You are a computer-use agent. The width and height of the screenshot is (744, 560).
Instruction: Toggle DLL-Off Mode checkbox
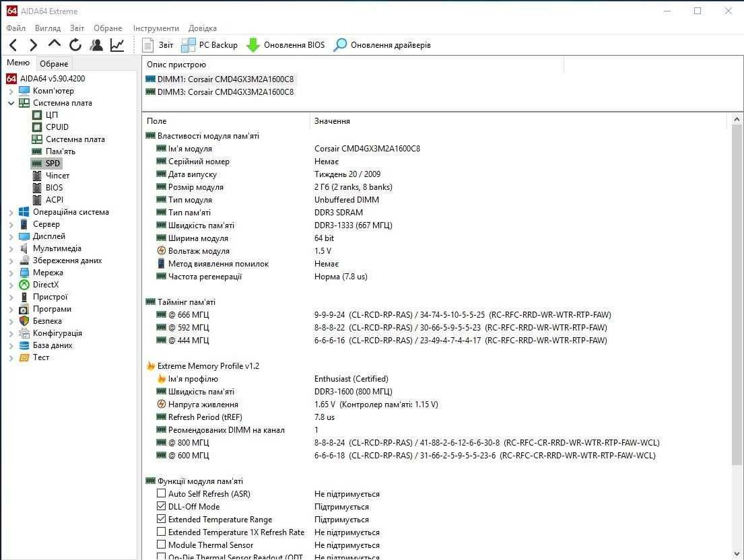tap(162, 506)
